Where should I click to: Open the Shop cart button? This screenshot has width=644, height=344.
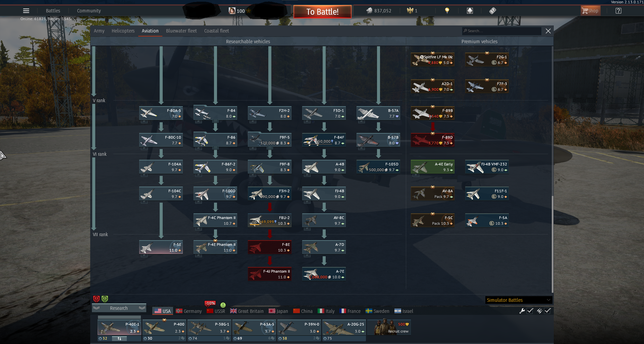tap(590, 11)
